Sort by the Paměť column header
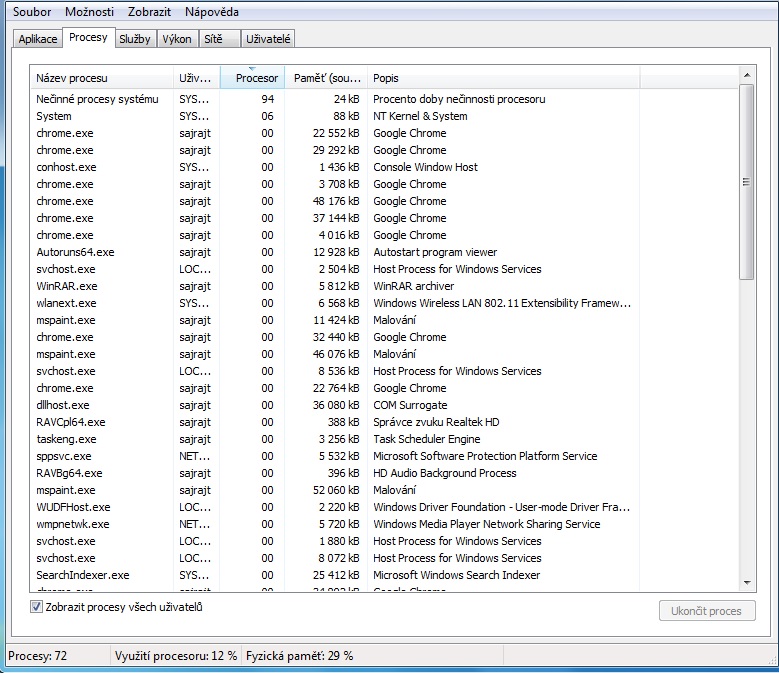This screenshot has width=779, height=673. (x=325, y=78)
